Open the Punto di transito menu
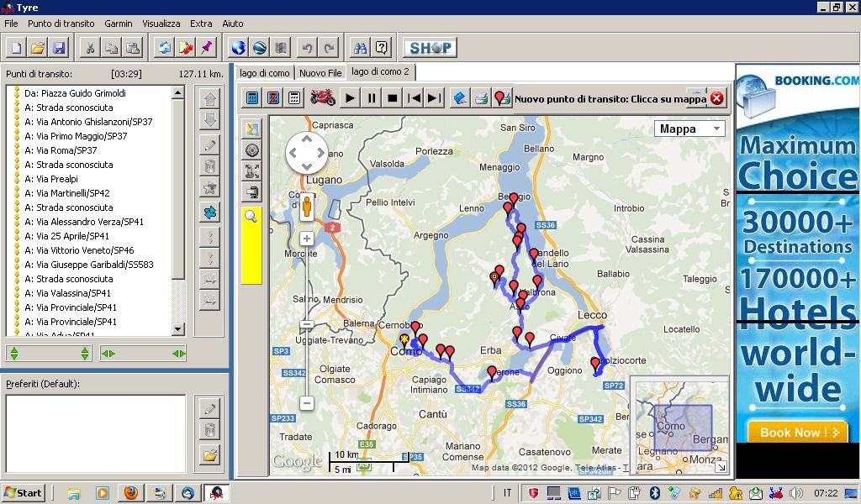The width and height of the screenshot is (861, 504). 61,24
